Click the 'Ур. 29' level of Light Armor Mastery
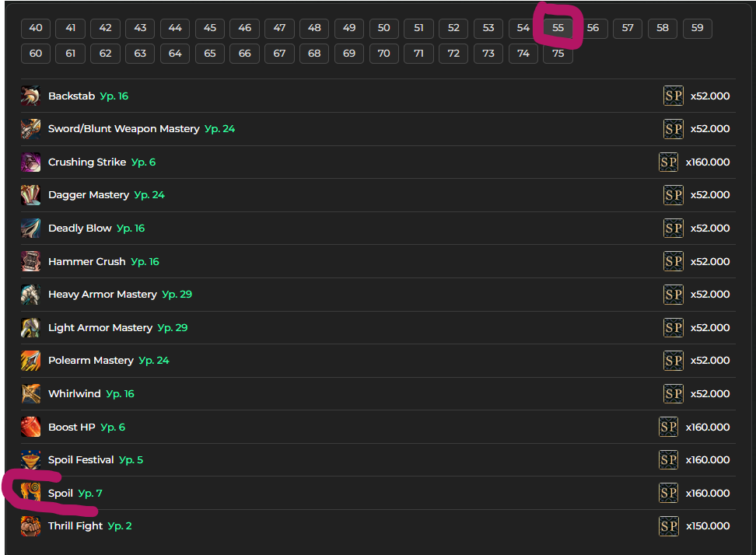Image resolution: width=756 pixels, height=555 pixels. tap(173, 327)
